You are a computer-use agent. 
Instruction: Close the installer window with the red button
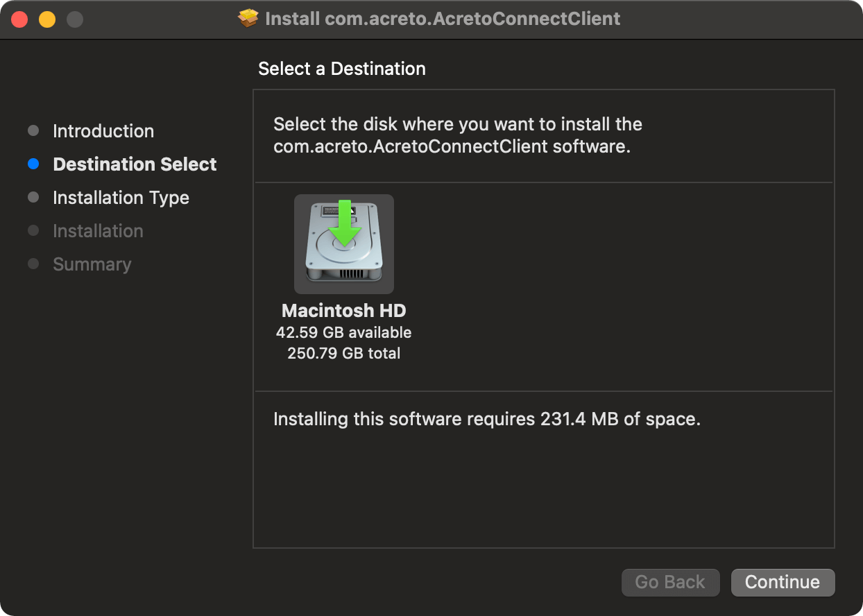pyautogui.click(x=19, y=19)
